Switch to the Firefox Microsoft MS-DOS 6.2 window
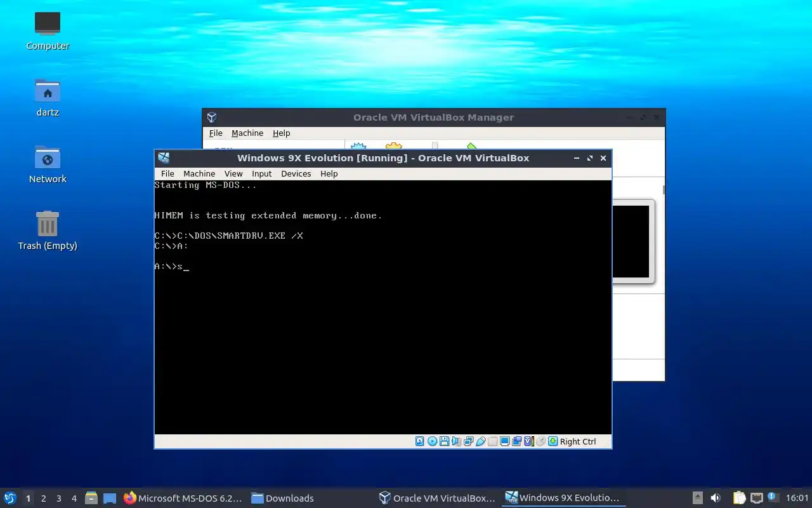The image size is (812, 508). click(183, 498)
